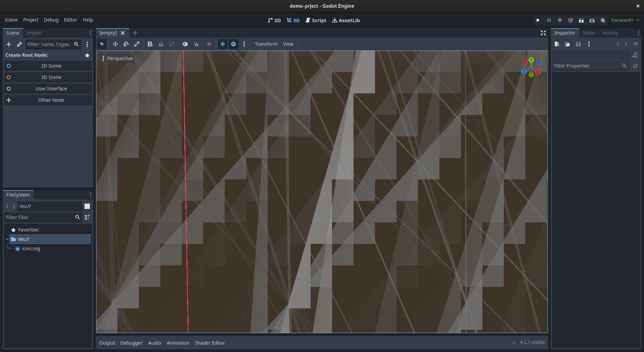This screenshot has height=352, width=644.
Task: Click the Filter Files input field
Action: click(40, 217)
